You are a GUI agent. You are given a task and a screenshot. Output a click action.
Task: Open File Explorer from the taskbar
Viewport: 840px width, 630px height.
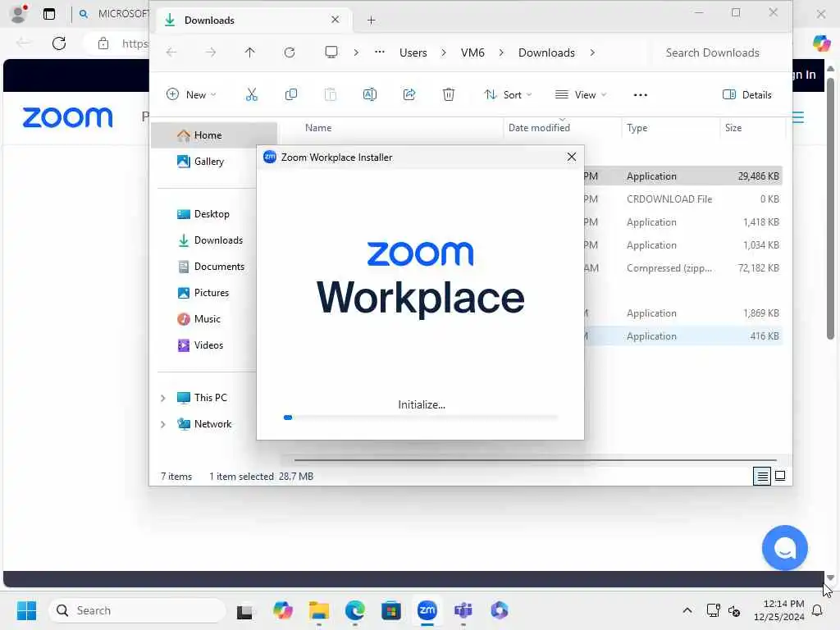tap(319, 610)
